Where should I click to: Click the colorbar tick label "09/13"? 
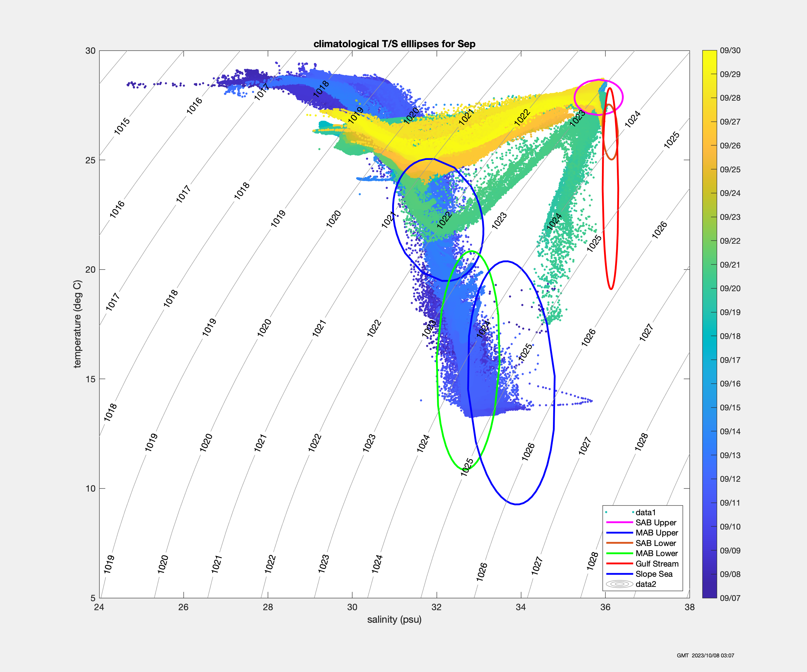click(730, 455)
